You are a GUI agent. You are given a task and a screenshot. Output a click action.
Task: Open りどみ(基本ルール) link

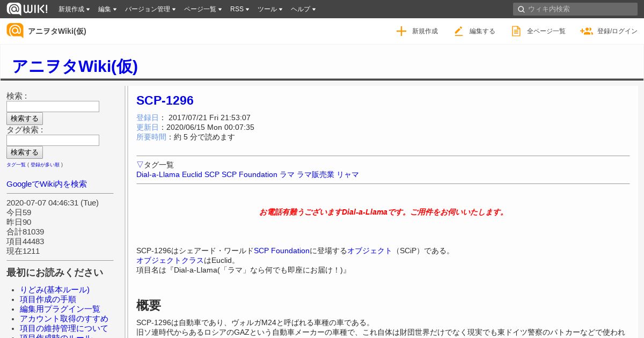[x=55, y=290]
